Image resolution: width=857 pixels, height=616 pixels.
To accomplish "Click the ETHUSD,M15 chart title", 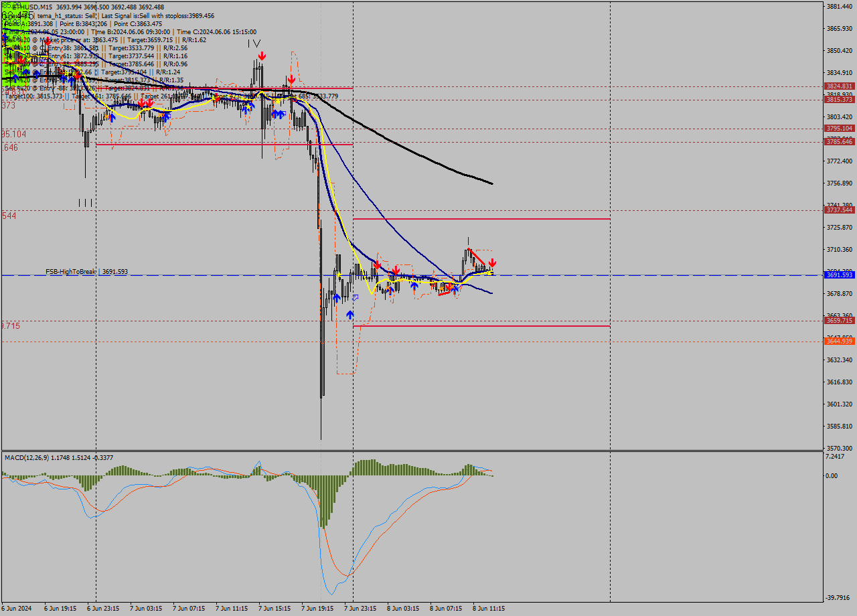I will click(x=32, y=7).
